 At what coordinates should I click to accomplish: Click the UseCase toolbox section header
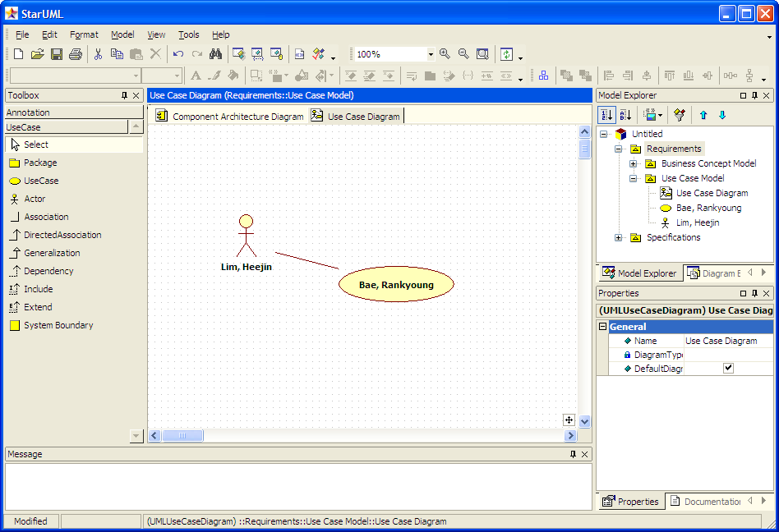pos(66,127)
